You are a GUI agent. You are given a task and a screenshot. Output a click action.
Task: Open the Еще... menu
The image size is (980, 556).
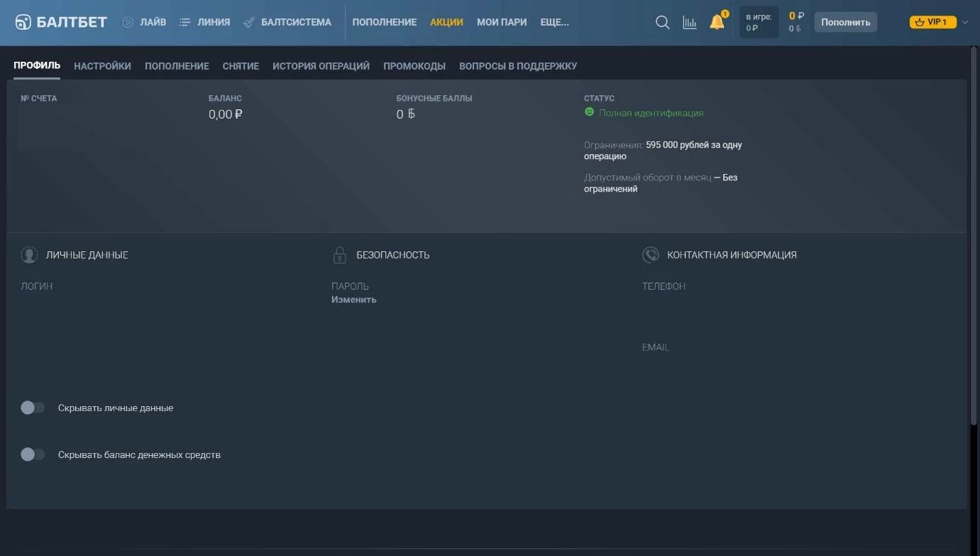[x=554, y=22]
